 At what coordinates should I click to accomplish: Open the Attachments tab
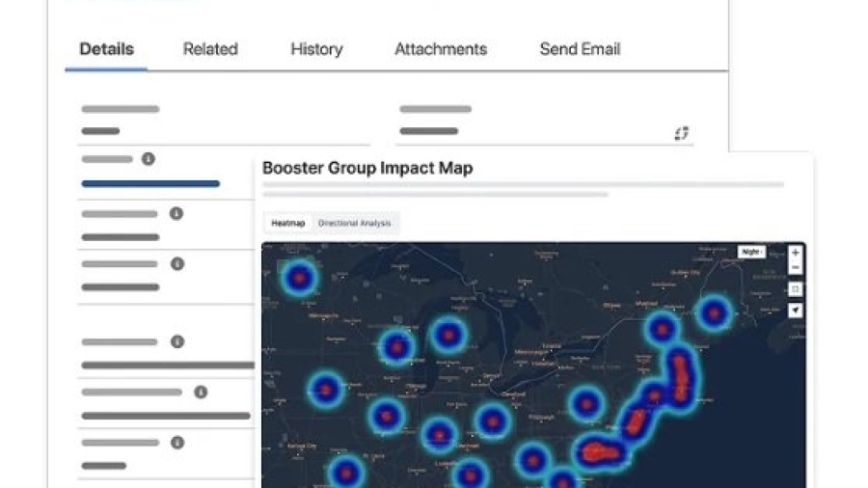[441, 49]
